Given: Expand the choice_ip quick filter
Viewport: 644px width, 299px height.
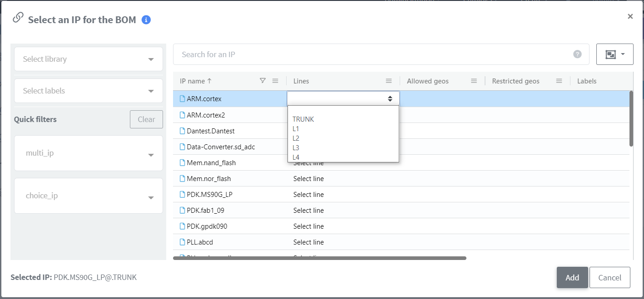Looking at the screenshot, I should 89,196.
